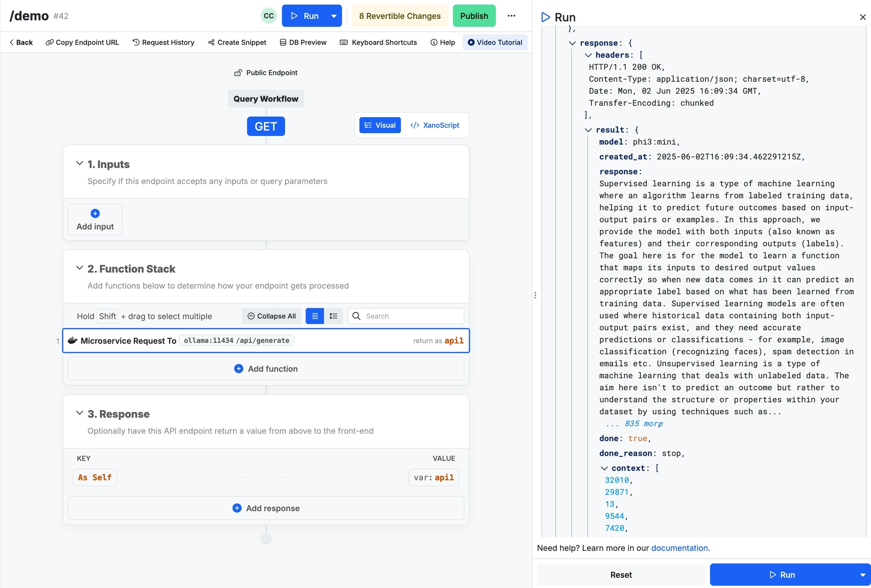Open the documentation link
This screenshot has width=871, height=588.
click(x=679, y=548)
